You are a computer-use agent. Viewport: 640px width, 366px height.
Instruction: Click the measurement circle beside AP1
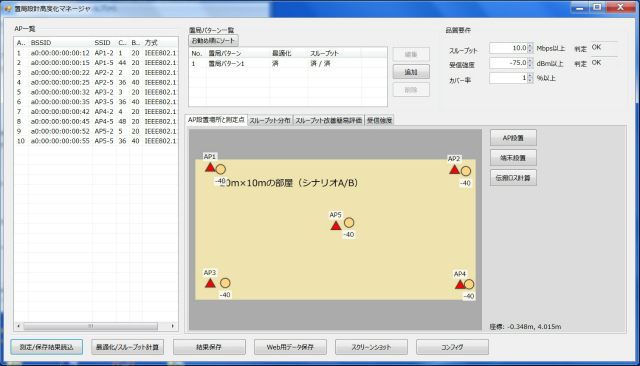(x=220, y=169)
